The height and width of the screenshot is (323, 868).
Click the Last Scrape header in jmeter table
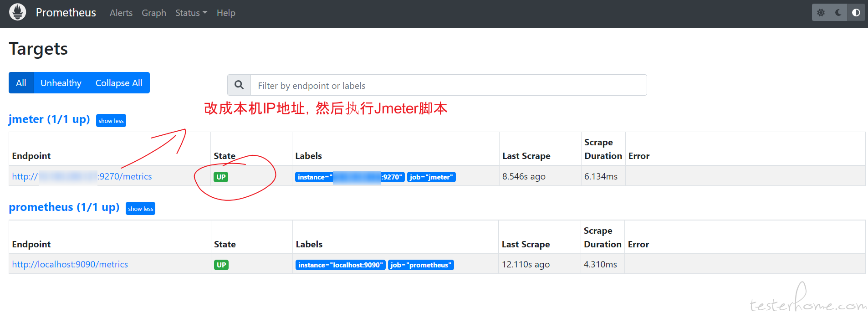pos(526,156)
